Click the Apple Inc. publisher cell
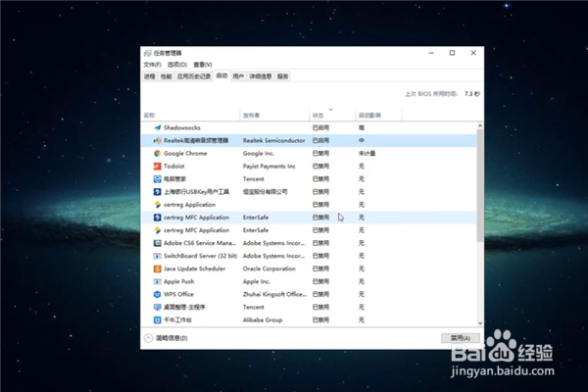The image size is (588, 392). pyautogui.click(x=257, y=281)
